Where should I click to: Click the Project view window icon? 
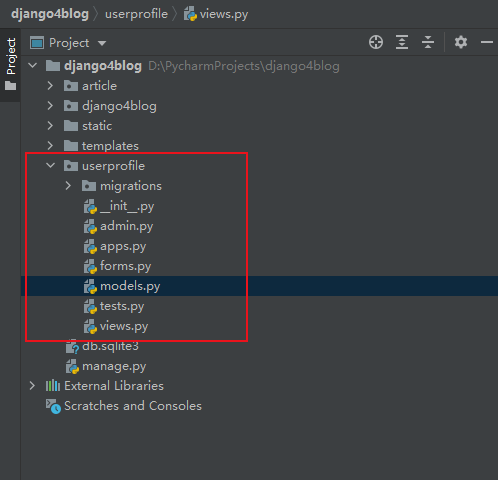[37, 43]
